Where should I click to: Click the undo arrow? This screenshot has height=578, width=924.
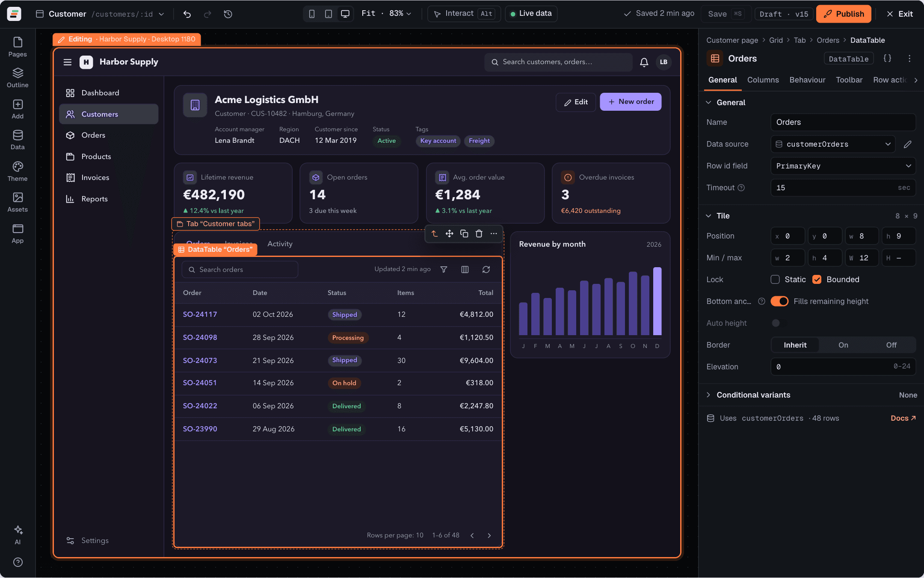pyautogui.click(x=187, y=14)
